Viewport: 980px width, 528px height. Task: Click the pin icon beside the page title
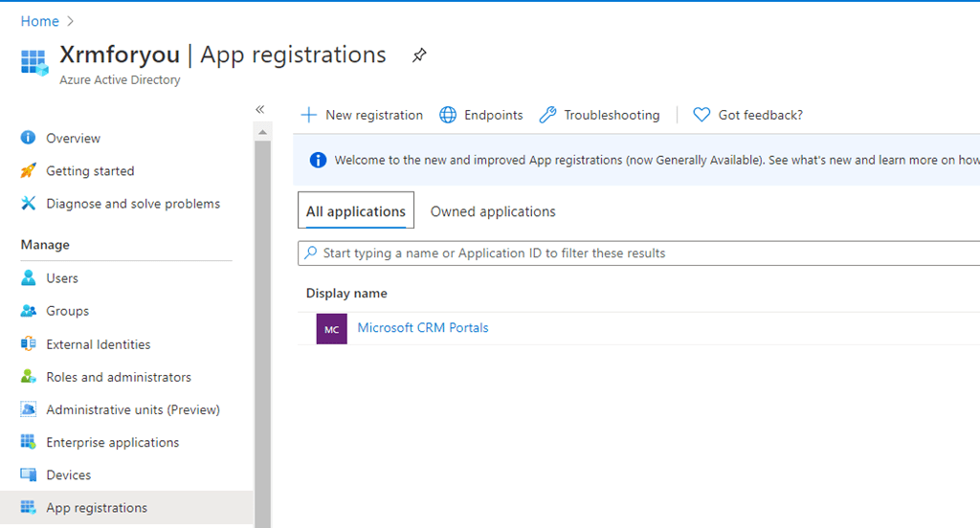pos(419,55)
